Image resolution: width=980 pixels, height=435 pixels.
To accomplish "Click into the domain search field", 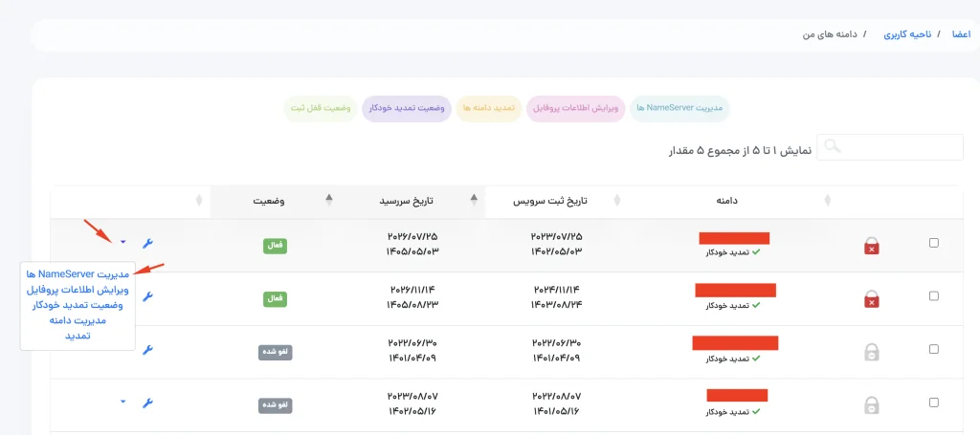I will pos(890,147).
